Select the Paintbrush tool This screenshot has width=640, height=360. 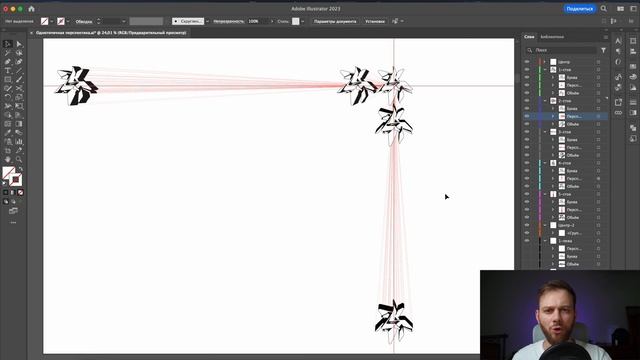pos(19,80)
